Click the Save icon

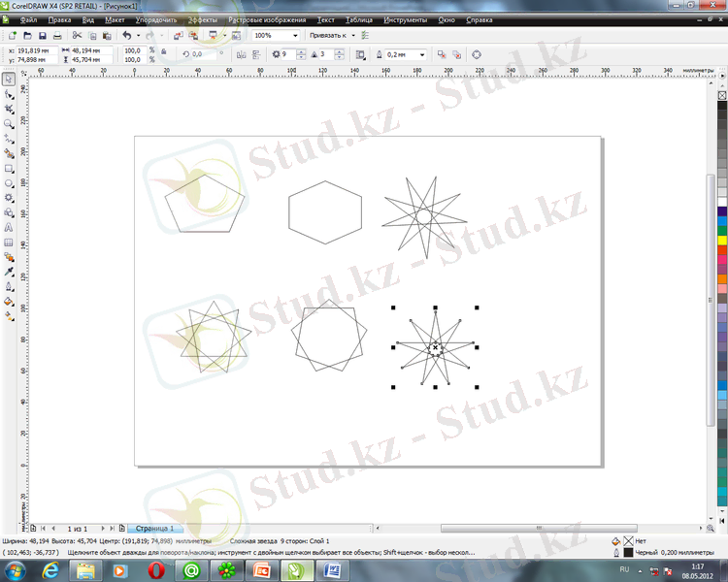[x=43, y=35]
